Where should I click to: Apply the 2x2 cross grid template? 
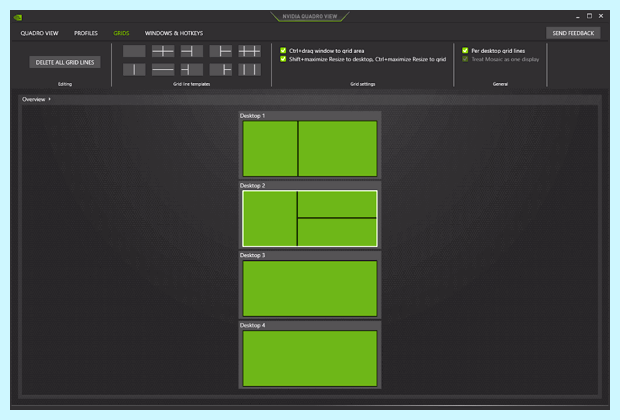(163, 51)
